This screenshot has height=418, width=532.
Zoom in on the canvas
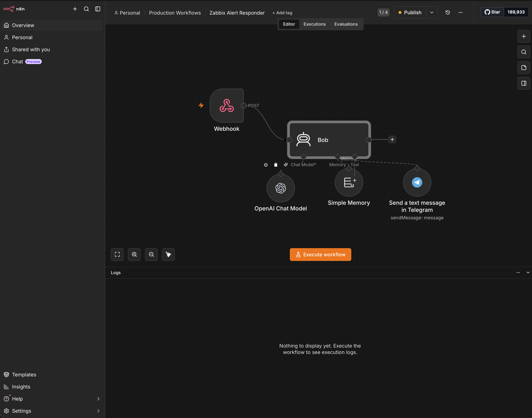134,255
